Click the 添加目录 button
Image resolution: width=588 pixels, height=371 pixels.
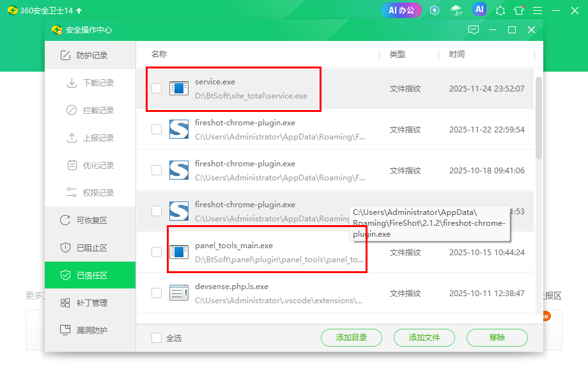tap(351, 338)
